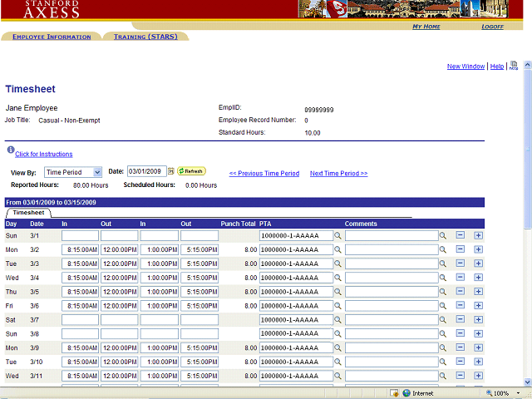Click the Refresh button
This screenshot has width=532, height=399.
coord(191,171)
